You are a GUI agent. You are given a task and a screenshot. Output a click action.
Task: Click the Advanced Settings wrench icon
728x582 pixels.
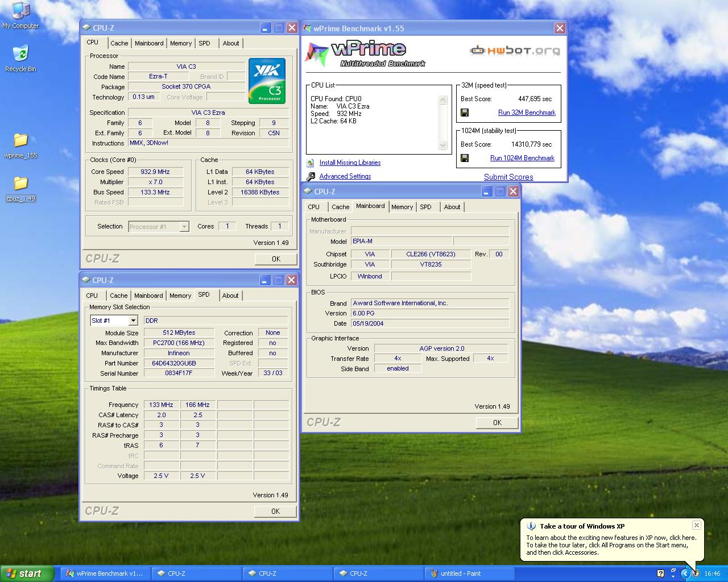click(x=311, y=176)
